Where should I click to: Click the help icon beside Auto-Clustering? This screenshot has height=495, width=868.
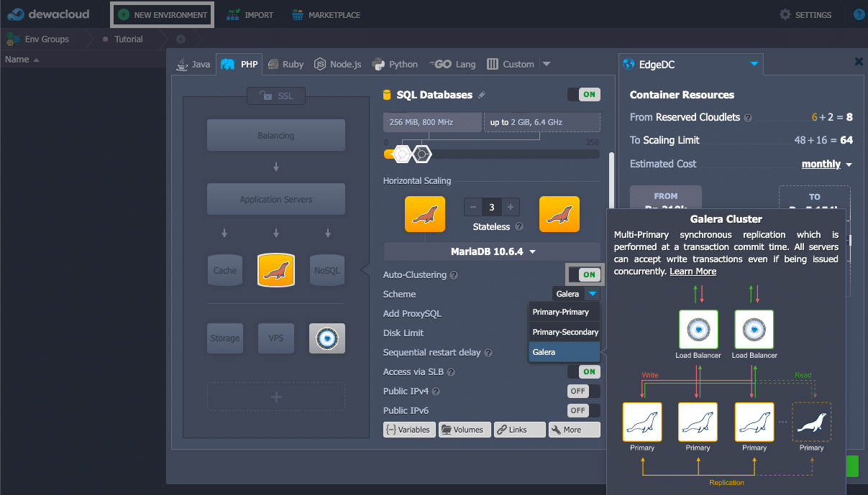[454, 275]
